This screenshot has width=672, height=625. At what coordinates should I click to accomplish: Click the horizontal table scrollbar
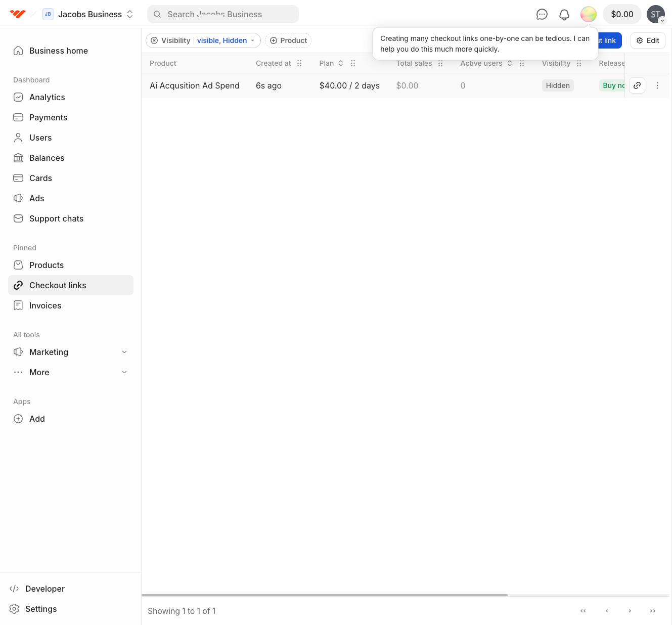(x=325, y=595)
